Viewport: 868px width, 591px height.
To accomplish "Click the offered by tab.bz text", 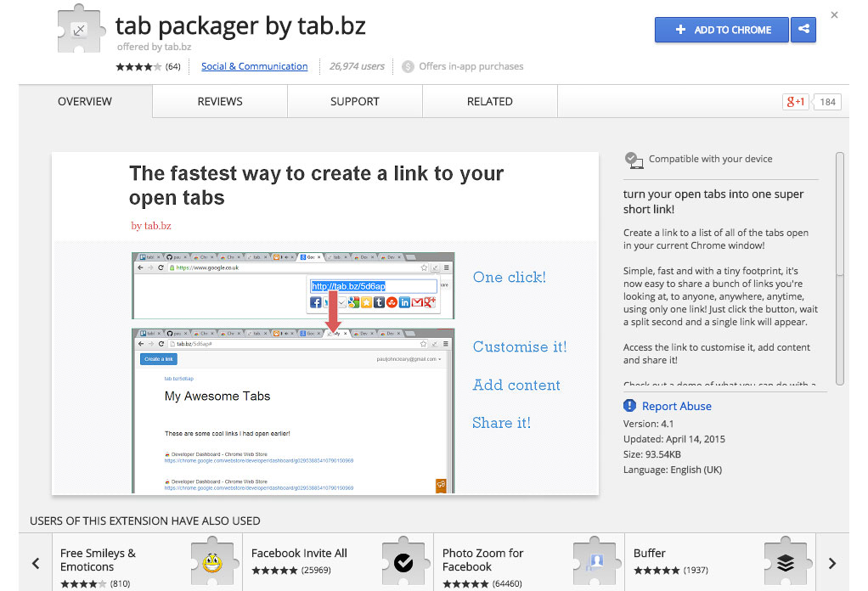I will click(154, 47).
